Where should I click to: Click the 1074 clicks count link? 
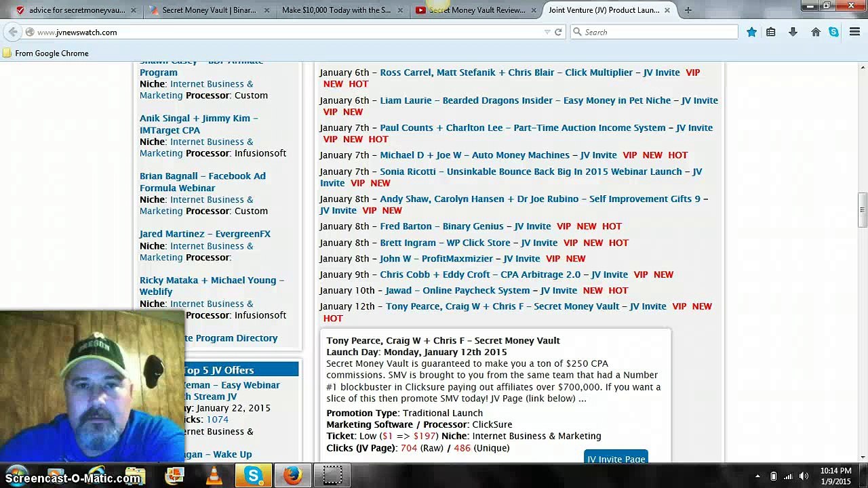(217, 420)
